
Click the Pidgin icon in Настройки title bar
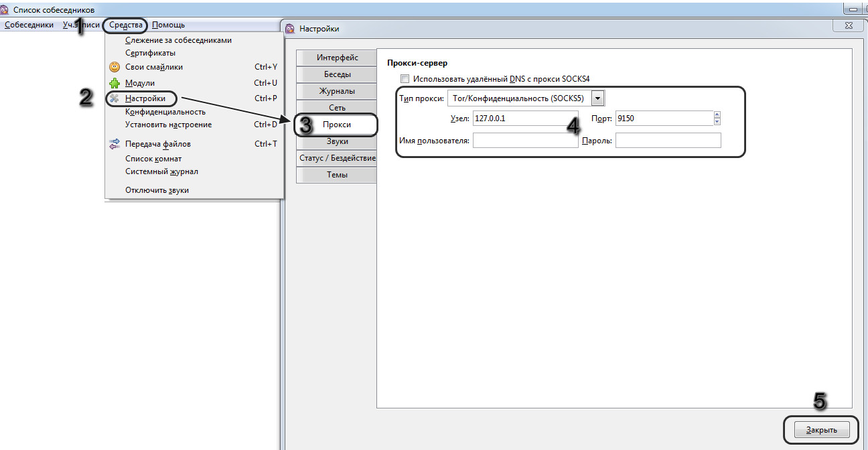(290, 29)
